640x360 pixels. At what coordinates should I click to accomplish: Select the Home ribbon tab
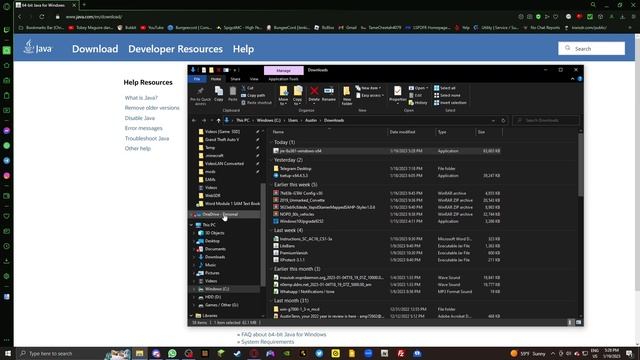216,79
